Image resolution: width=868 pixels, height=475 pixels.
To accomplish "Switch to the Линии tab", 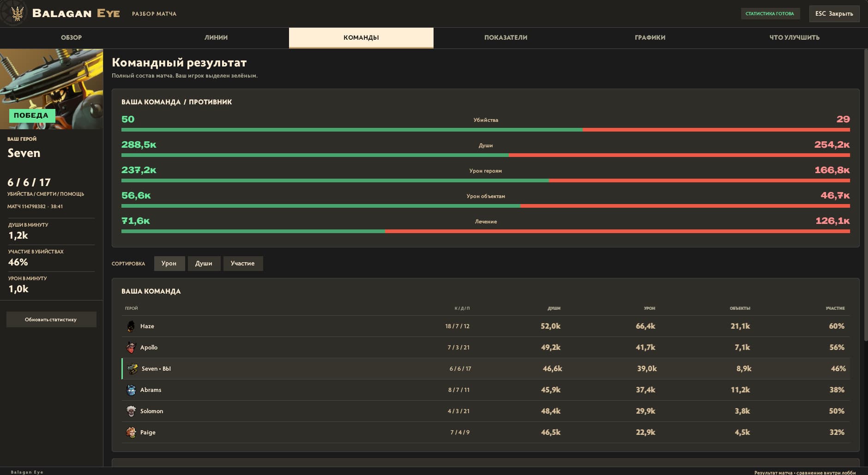I will tap(216, 37).
